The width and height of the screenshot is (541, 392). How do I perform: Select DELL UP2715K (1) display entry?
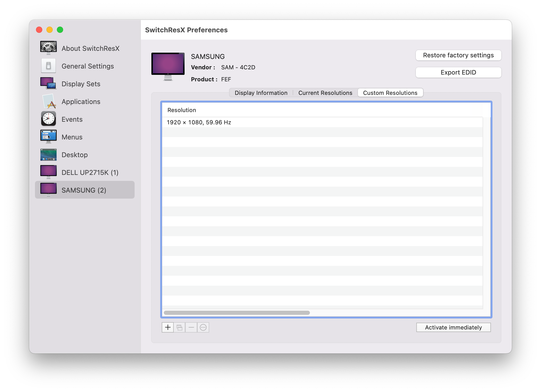point(90,173)
